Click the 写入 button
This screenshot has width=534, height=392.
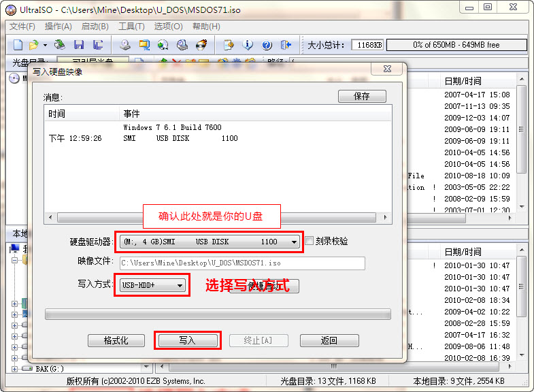188,340
